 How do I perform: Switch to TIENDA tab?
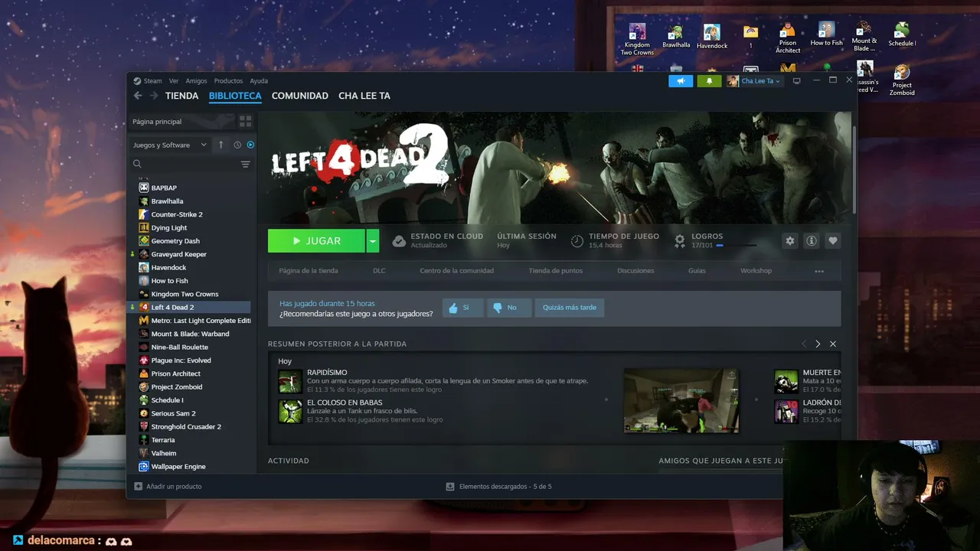click(181, 96)
